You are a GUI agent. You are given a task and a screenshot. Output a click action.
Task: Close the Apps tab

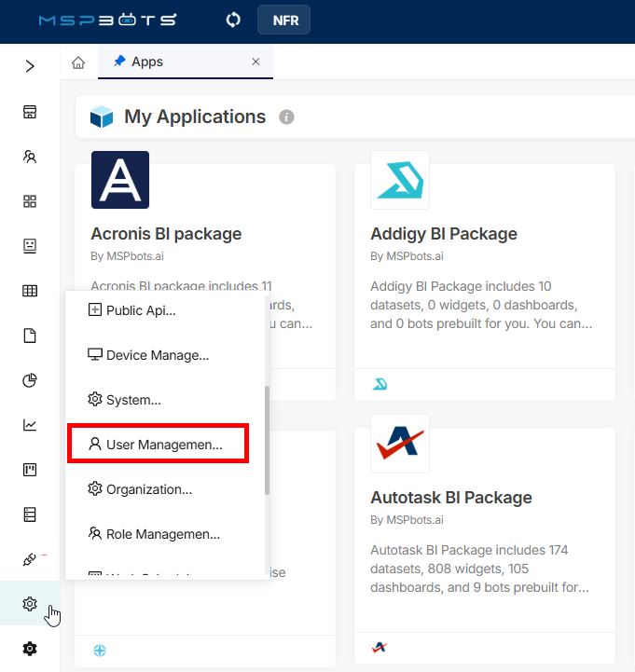[x=256, y=62]
